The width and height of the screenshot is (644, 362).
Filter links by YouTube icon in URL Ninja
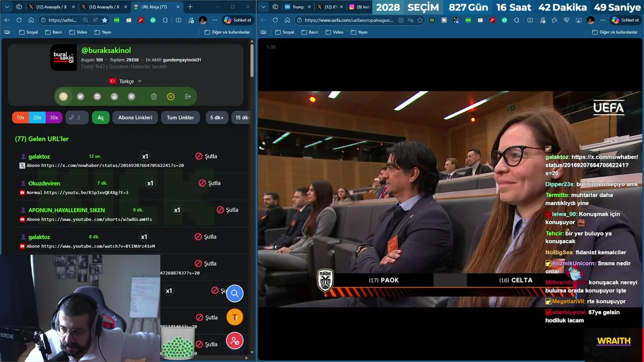tap(114, 97)
